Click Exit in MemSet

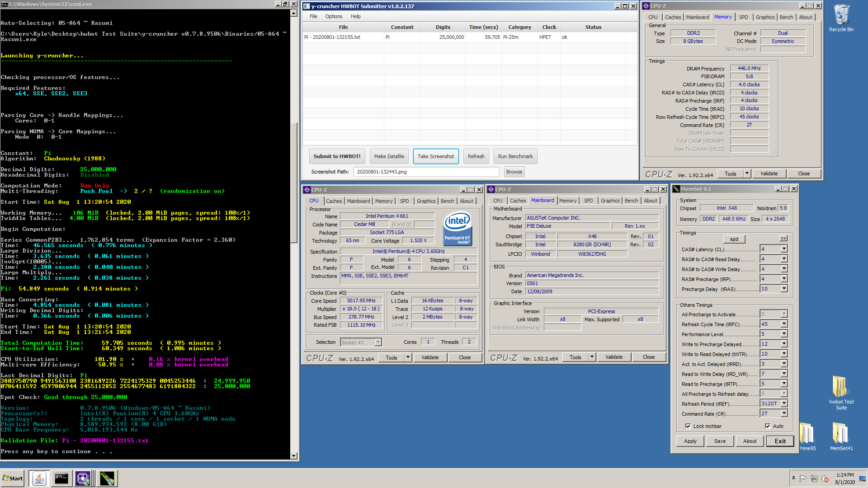(x=780, y=441)
